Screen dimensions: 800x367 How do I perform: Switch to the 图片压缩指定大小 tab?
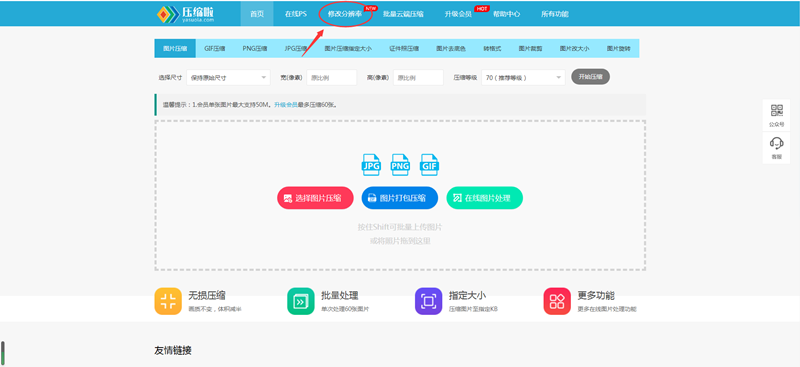pyautogui.click(x=348, y=48)
